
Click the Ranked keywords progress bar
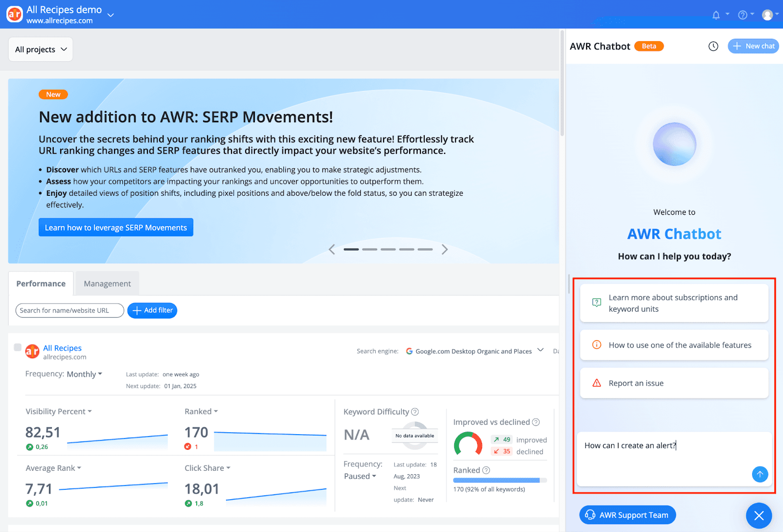[x=500, y=480]
